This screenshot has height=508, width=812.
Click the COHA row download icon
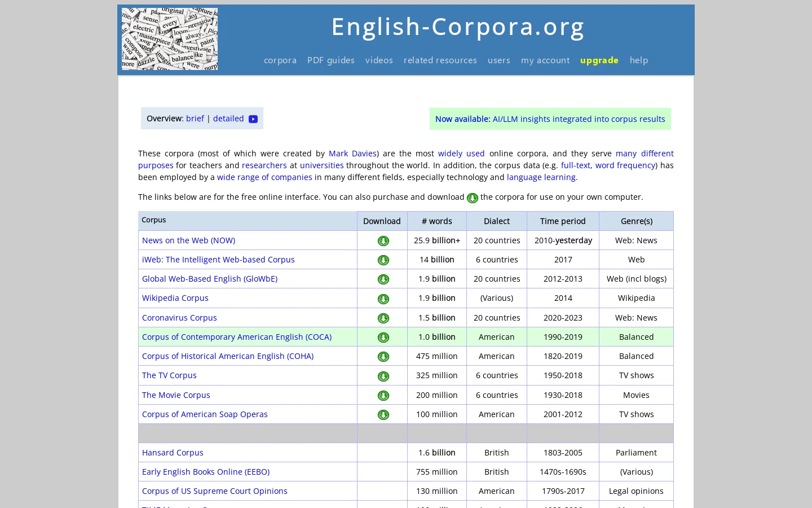pyautogui.click(x=383, y=357)
